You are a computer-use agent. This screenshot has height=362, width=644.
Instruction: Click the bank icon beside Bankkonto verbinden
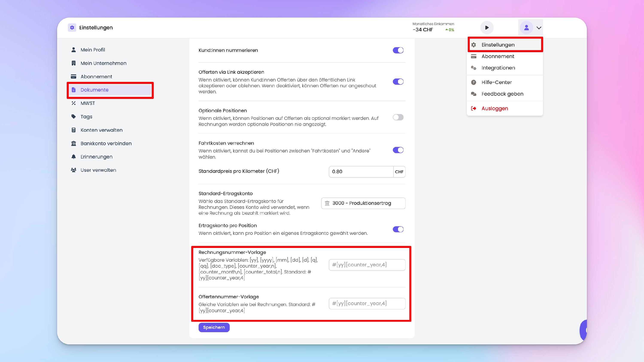pos(73,143)
